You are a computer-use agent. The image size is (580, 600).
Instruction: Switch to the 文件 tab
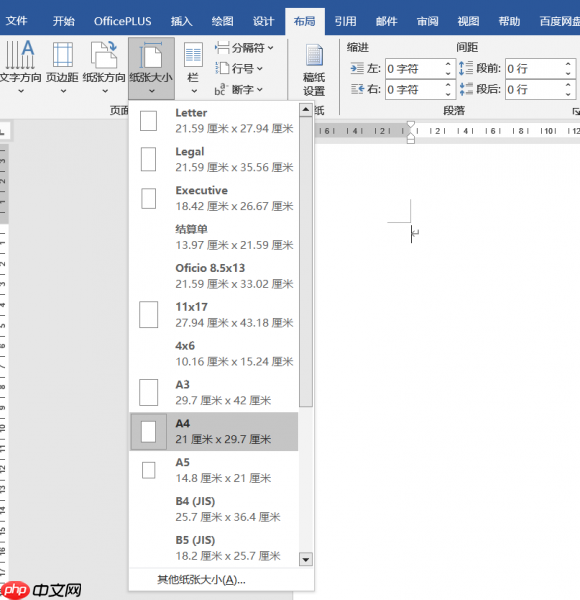point(16,21)
